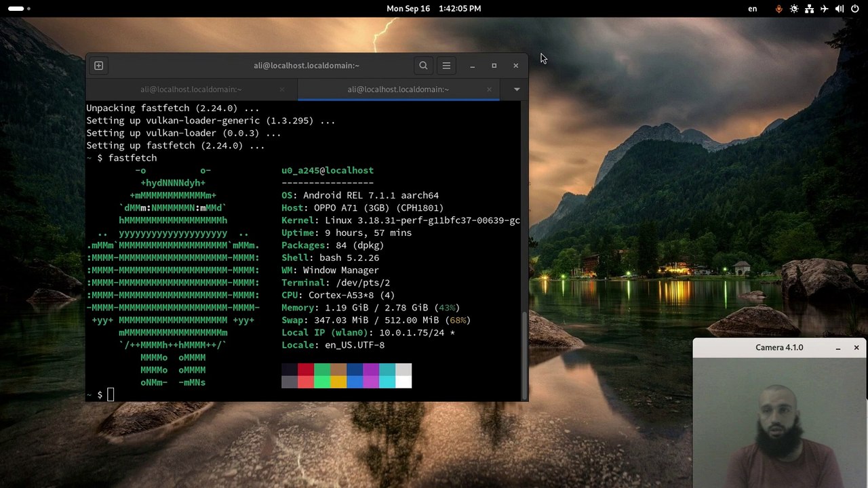Select the second active terminal tab

(x=398, y=89)
